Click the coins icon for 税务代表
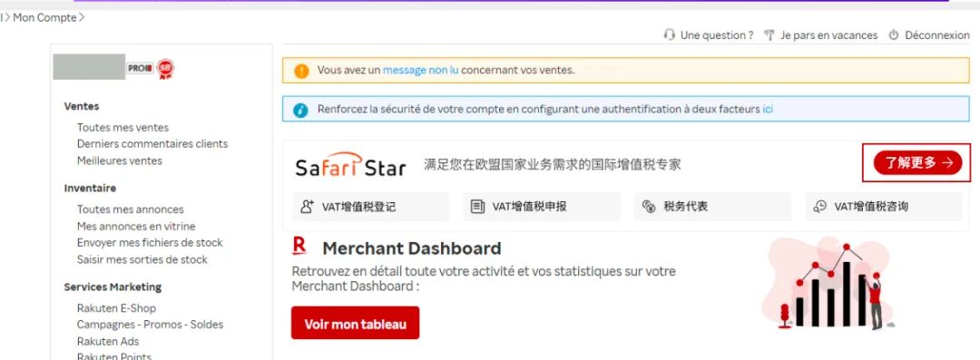980x360 pixels. tap(649, 207)
